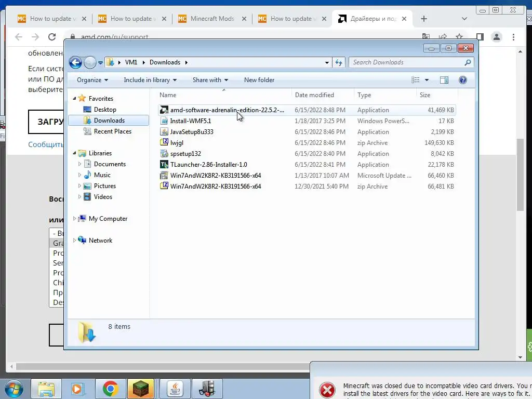Image resolution: width=532 pixels, height=399 pixels.
Task: Select the spsetup132 application icon
Action: [x=164, y=154]
